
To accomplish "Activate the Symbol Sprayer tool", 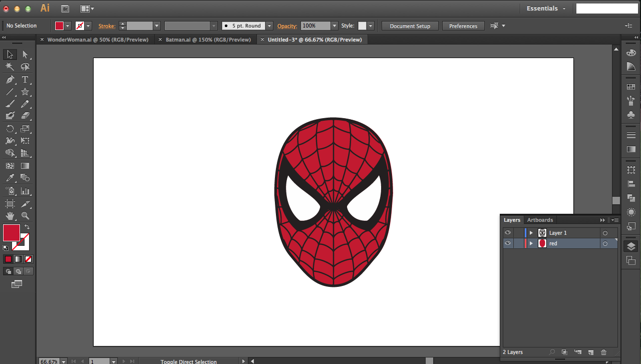I will [x=10, y=191].
